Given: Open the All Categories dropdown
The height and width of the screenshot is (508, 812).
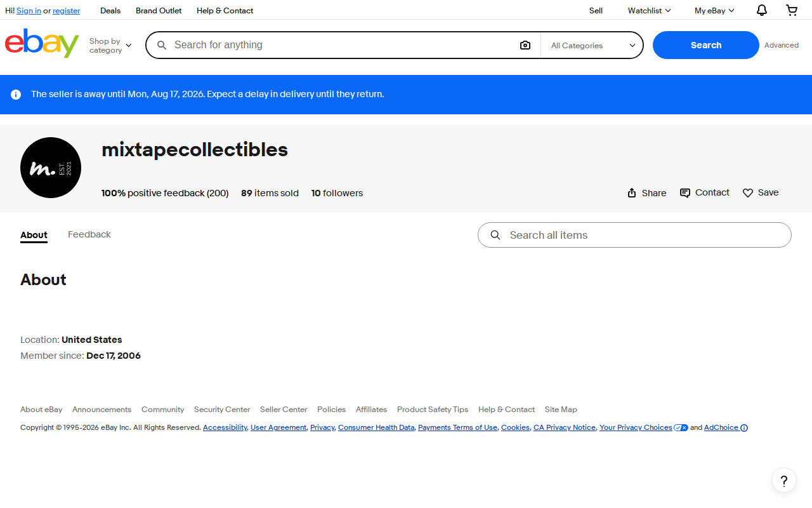Looking at the screenshot, I should [593, 46].
